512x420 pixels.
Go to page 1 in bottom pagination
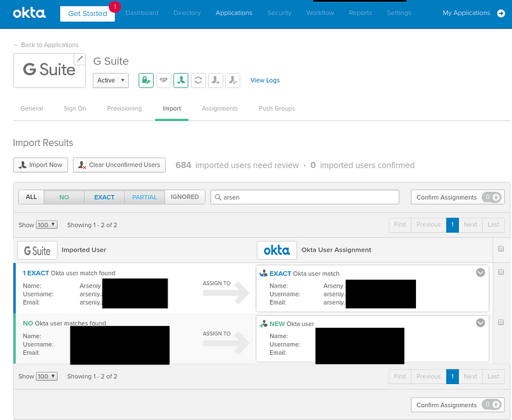tap(452, 376)
